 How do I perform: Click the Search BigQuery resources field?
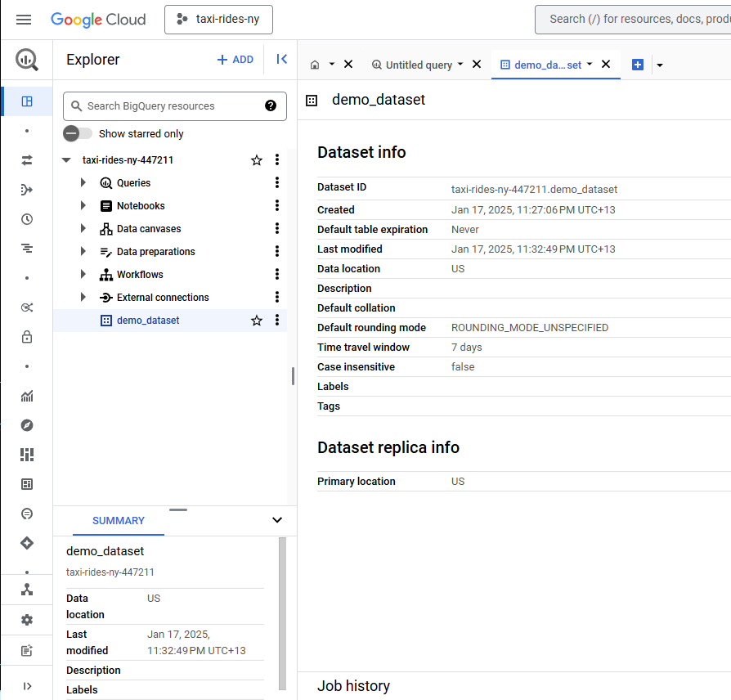click(x=175, y=106)
